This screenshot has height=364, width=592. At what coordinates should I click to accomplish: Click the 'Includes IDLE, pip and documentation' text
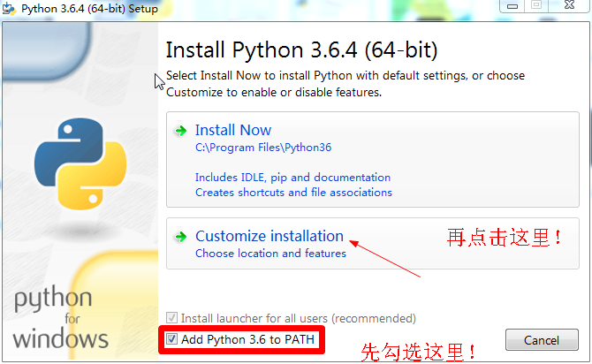click(292, 178)
